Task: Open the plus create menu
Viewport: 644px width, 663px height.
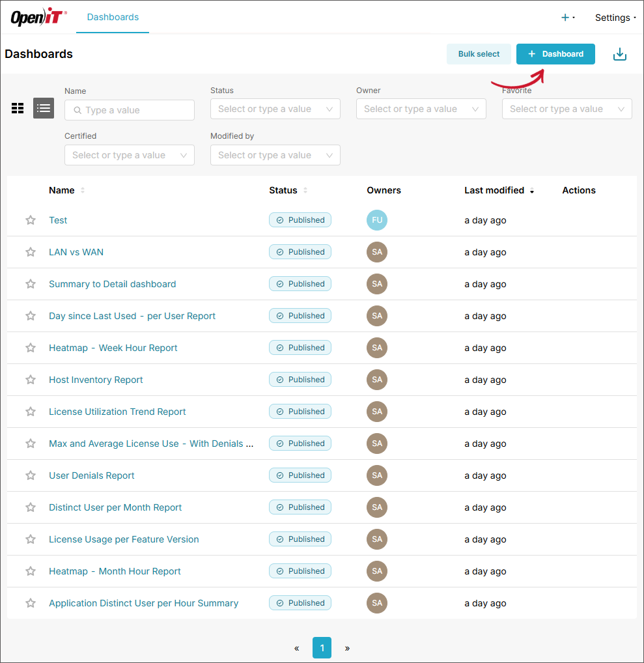Action: click(x=567, y=18)
